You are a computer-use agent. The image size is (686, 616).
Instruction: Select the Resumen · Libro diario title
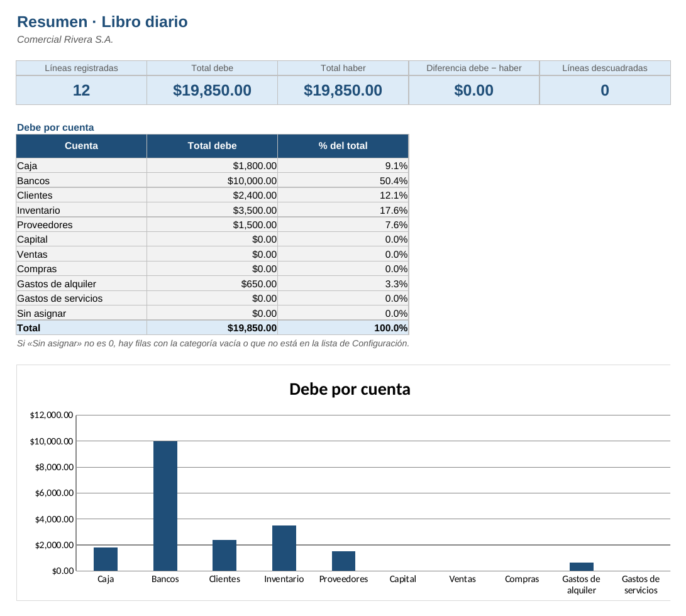click(102, 22)
